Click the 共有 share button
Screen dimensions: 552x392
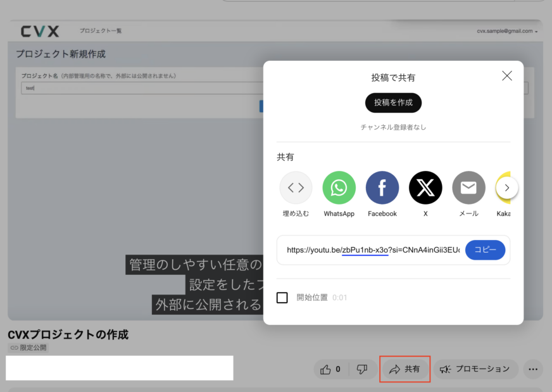(405, 369)
